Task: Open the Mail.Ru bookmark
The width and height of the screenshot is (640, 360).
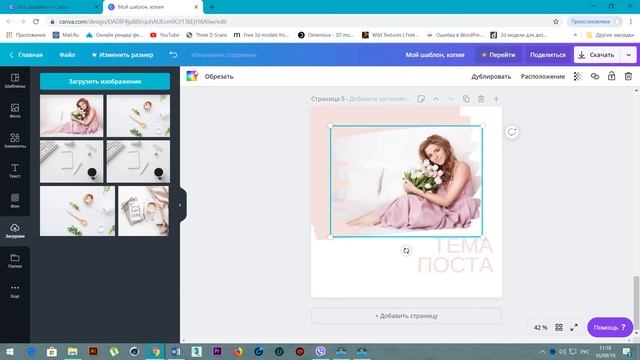Action: [x=66, y=35]
